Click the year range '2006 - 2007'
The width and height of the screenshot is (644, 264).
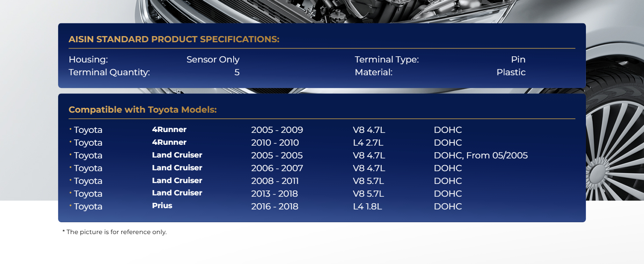point(277,169)
